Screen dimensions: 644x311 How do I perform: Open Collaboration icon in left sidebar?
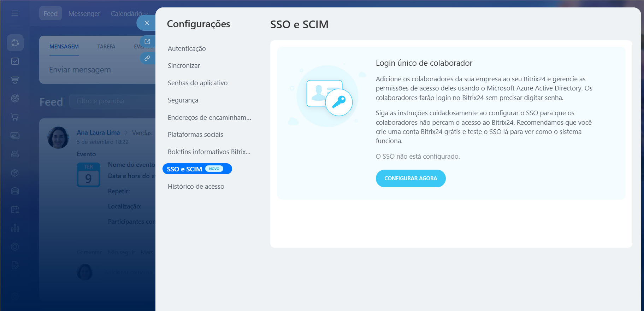15,43
